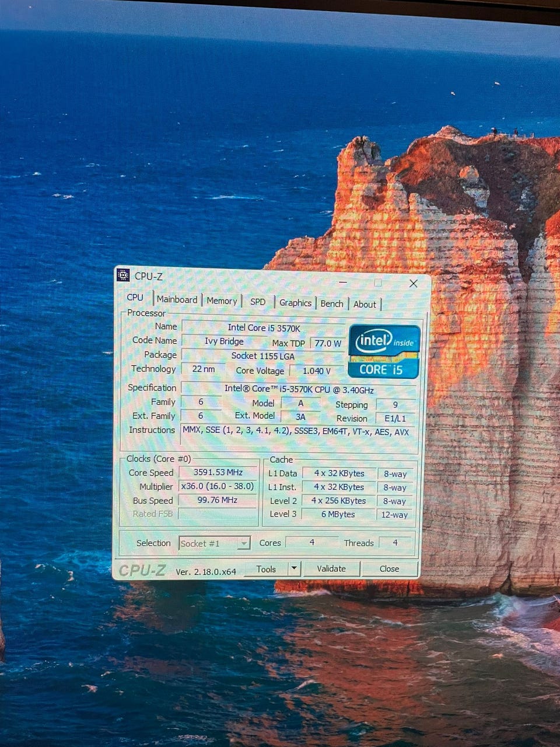Click the Ext. Family value 6
This screenshot has width=560, height=747.
pos(201,416)
